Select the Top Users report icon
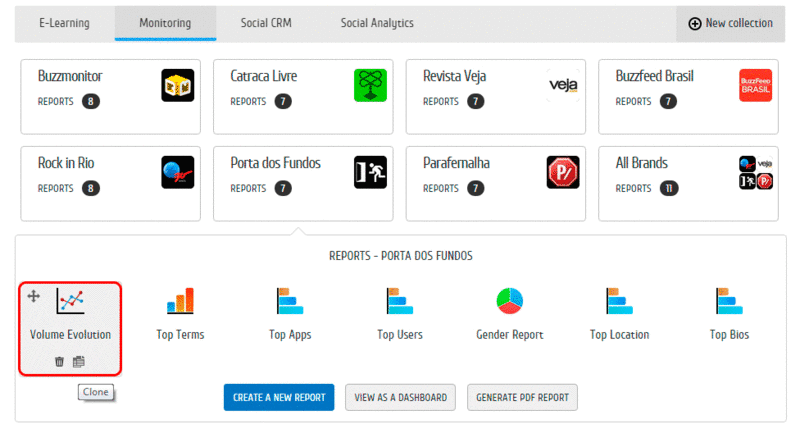Viewport: 800px width, 433px height. 400,300
